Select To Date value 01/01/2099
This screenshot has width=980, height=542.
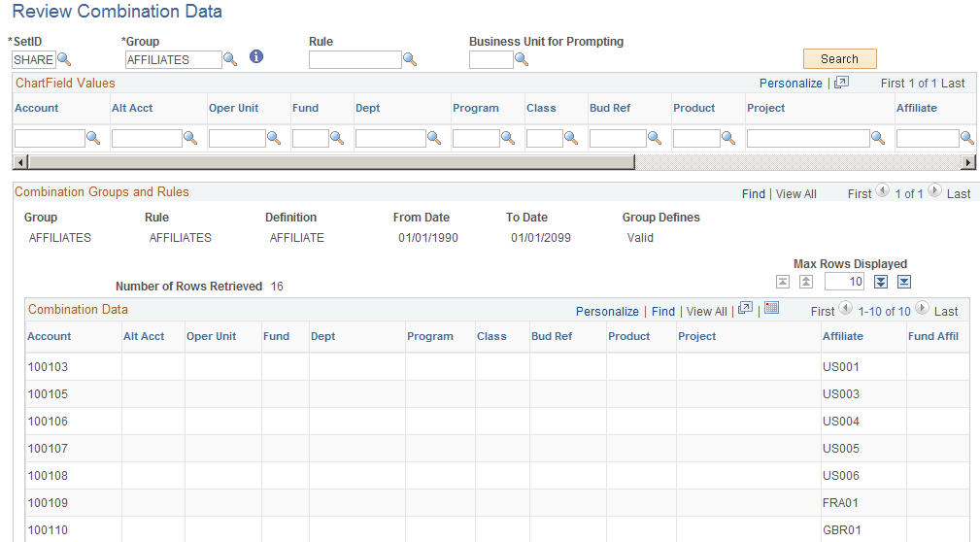point(541,238)
